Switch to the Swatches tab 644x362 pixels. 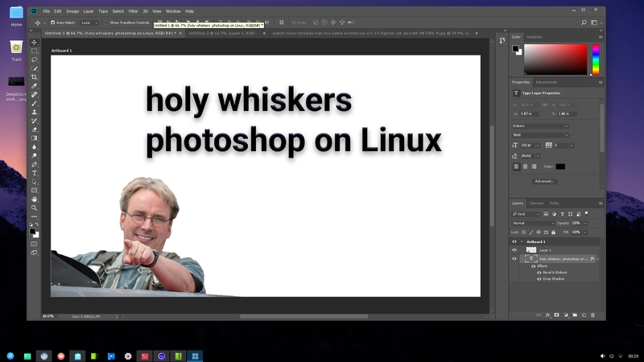click(x=535, y=37)
